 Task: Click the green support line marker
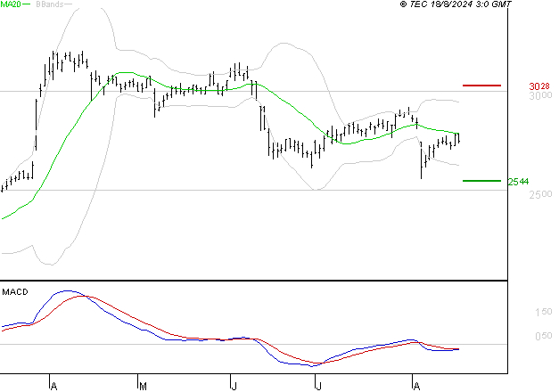pos(481,181)
